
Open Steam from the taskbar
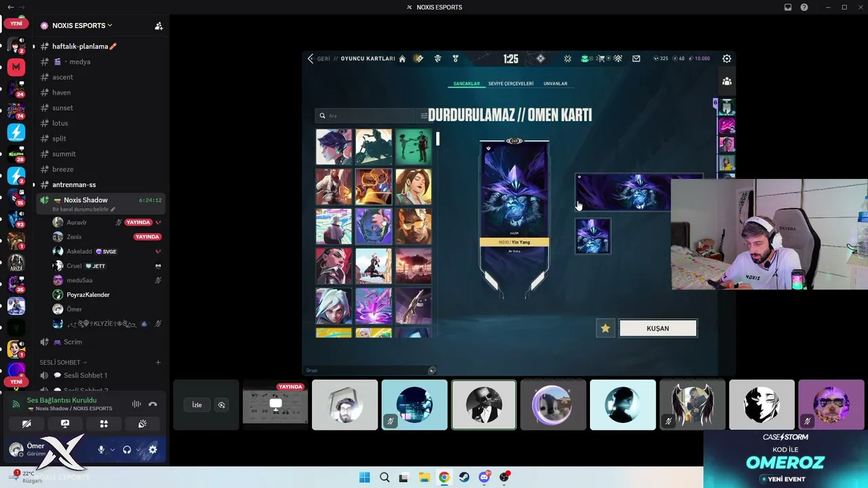click(464, 477)
